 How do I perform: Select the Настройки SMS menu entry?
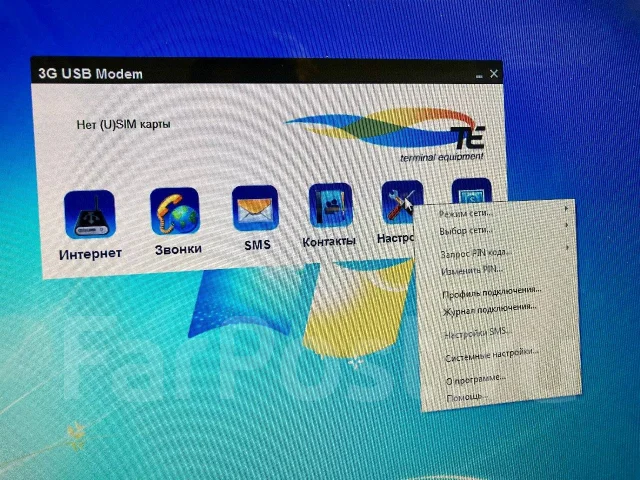pos(497,332)
